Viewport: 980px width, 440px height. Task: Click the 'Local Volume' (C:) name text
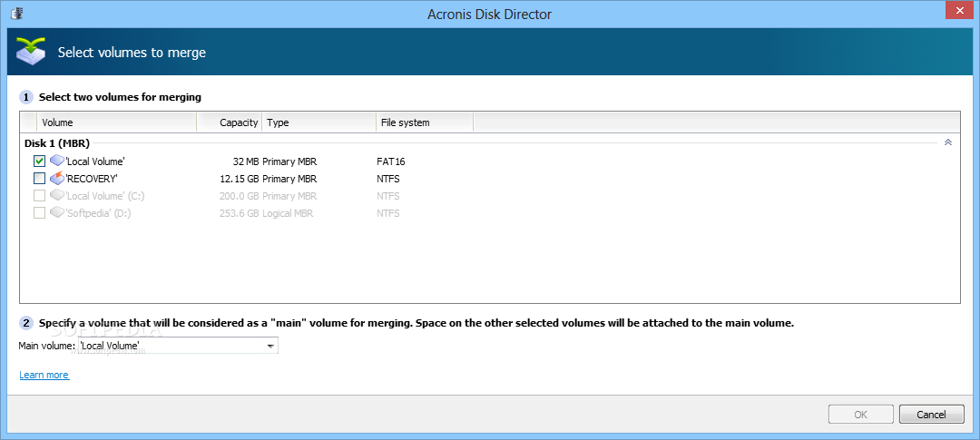coord(105,196)
